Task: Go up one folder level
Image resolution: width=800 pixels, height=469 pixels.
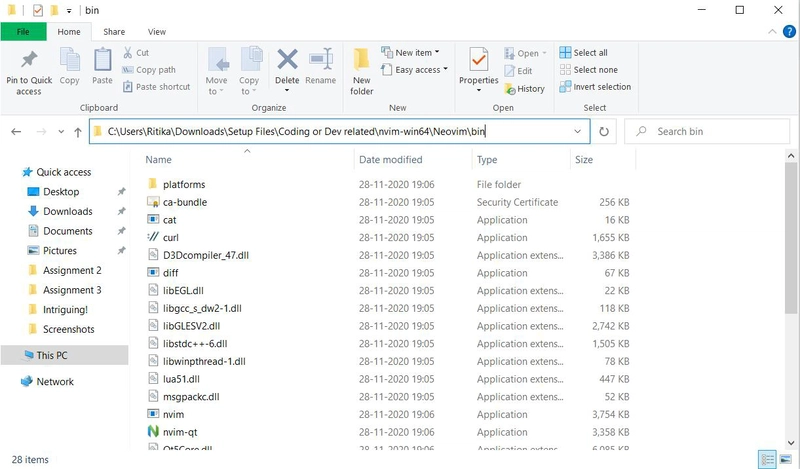Action: coord(78,132)
